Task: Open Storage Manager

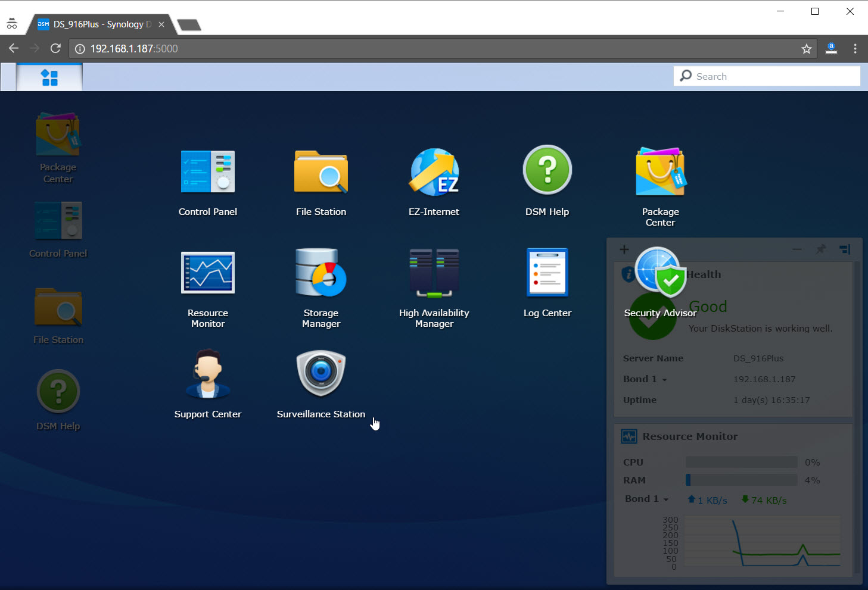Action: [321, 288]
